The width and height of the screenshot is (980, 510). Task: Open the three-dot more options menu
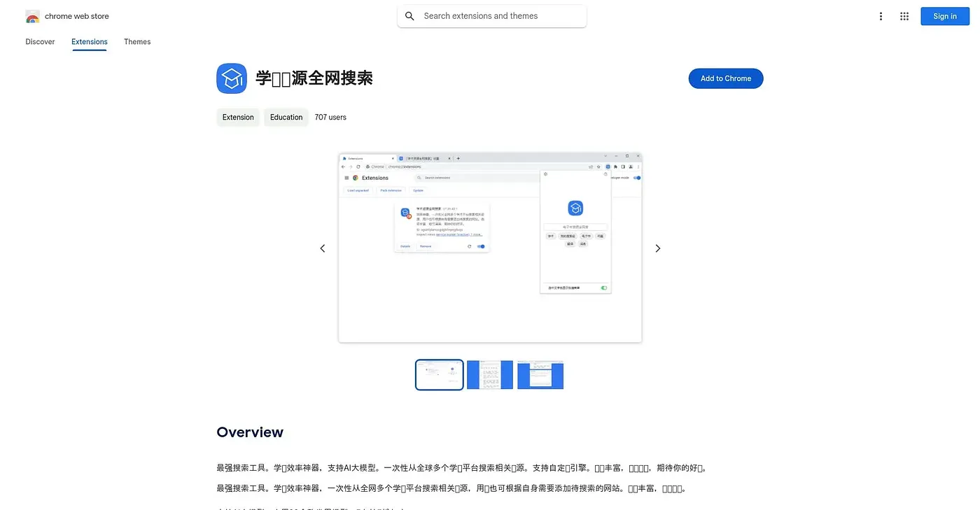point(881,16)
